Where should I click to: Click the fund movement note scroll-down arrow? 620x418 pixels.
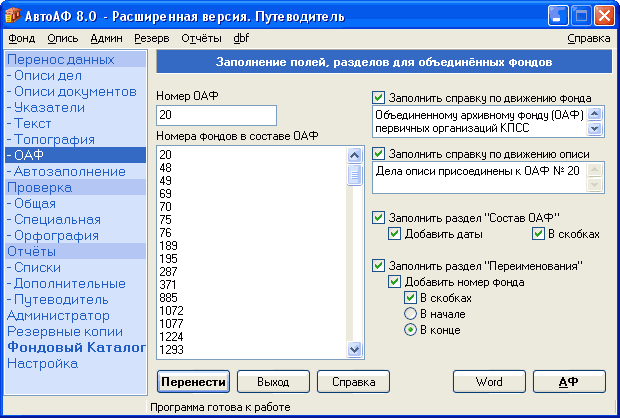(595, 128)
